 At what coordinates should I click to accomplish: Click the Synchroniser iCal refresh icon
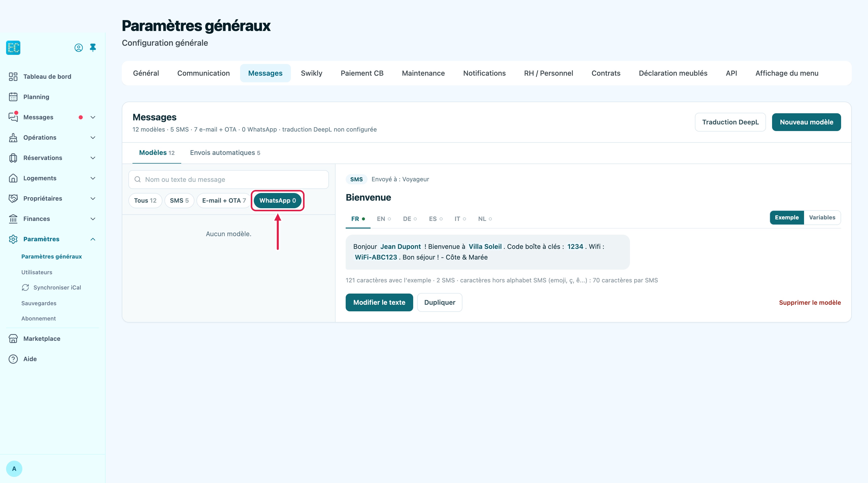pyautogui.click(x=25, y=287)
